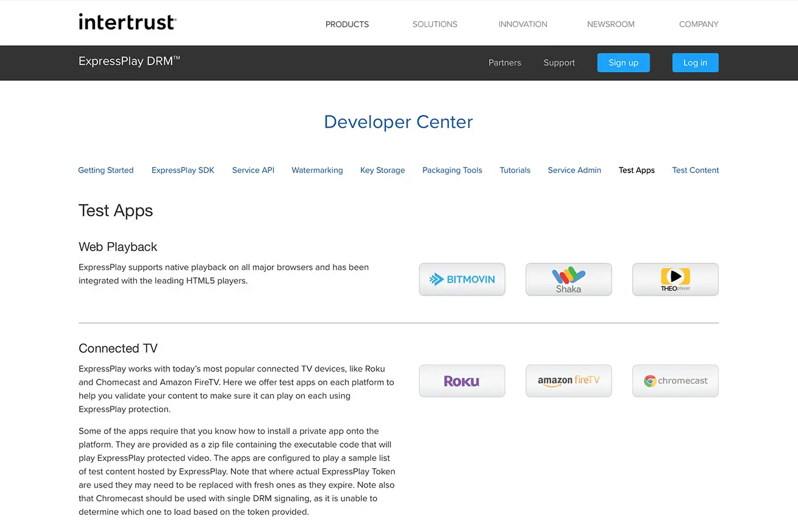Open the Solutions menu
Viewport: 798px width, 532px height.
click(x=435, y=24)
